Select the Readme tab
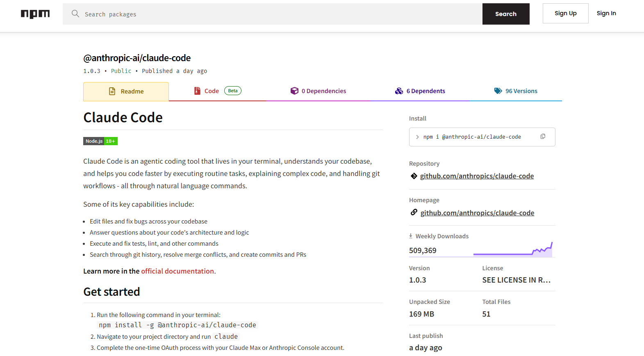 126,91
